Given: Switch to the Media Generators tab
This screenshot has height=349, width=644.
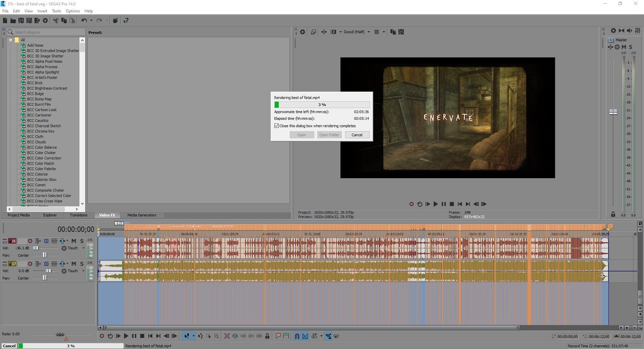Looking at the screenshot, I should click(142, 215).
